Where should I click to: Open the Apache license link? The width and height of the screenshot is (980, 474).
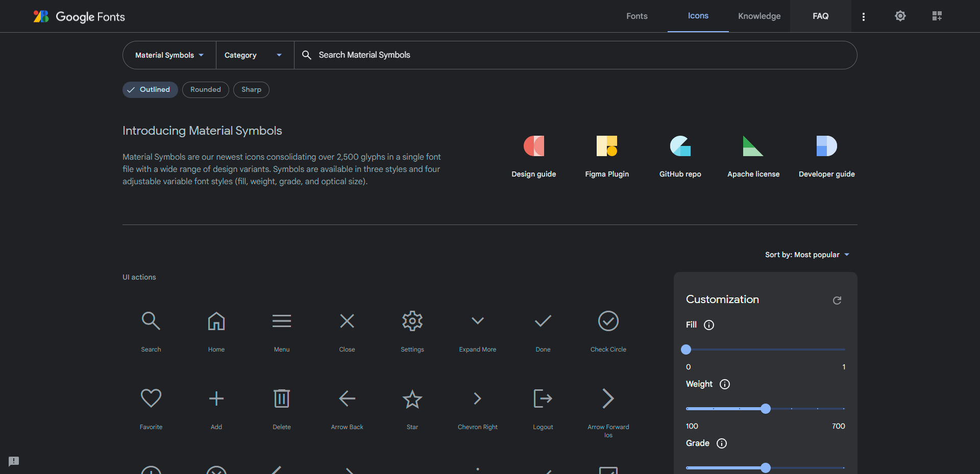pyautogui.click(x=753, y=157)
